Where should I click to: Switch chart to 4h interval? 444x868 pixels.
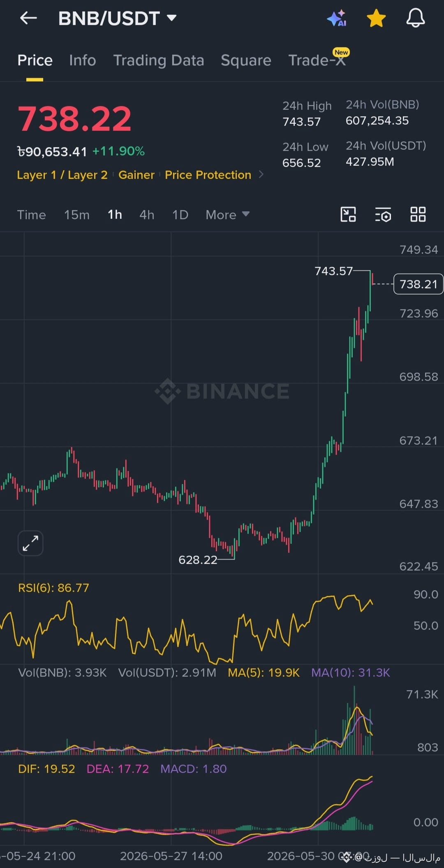[147, 215]
